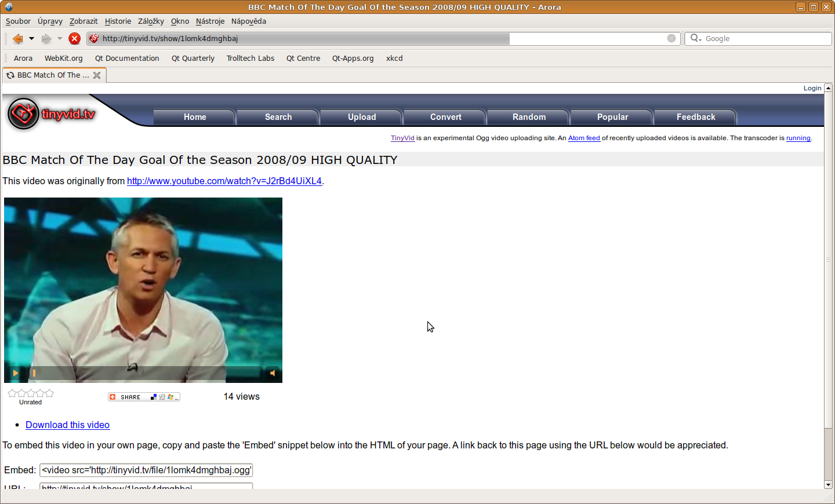
Task: Rate the video five stars
Action: (x=49, y=393)
